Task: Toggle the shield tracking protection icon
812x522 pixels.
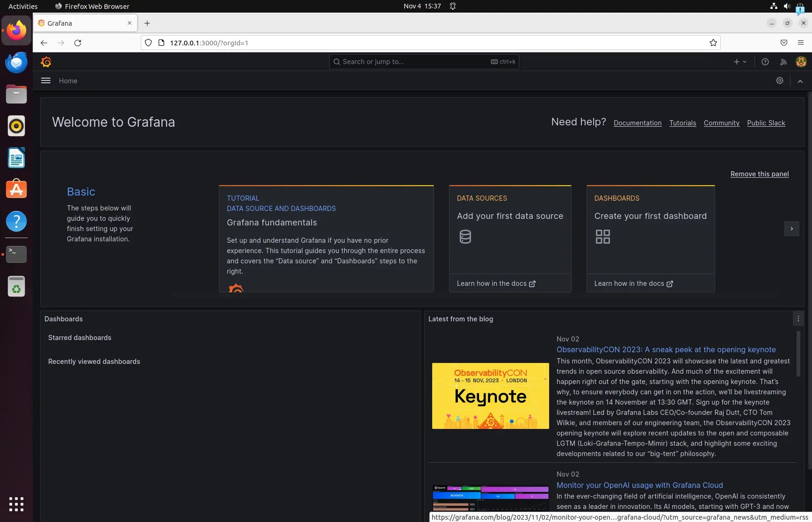Action: (x=148, y=43)
